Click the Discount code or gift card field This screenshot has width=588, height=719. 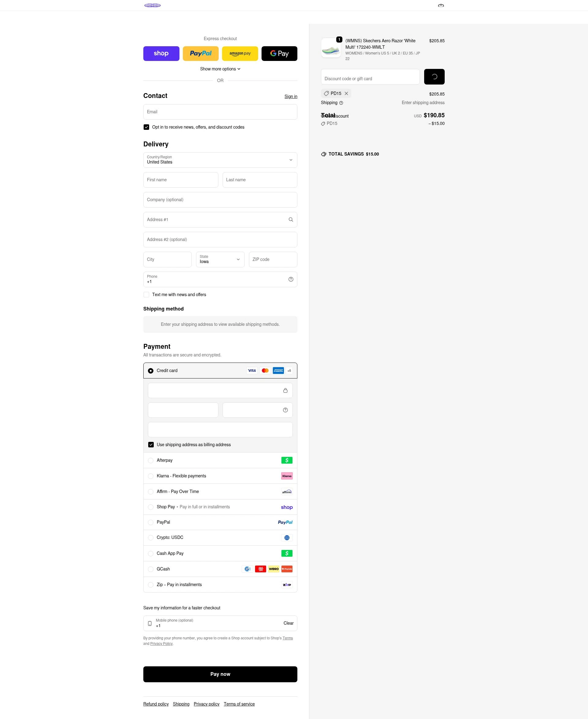370,77
